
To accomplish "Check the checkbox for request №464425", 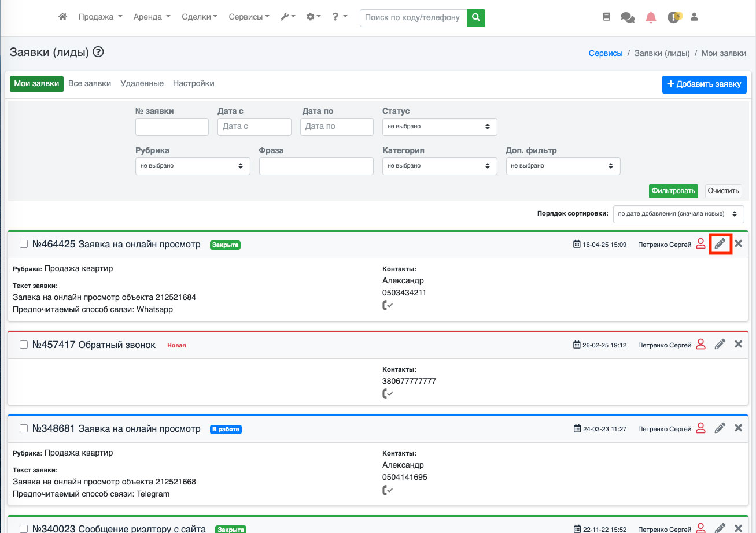I will pos(24,245).
